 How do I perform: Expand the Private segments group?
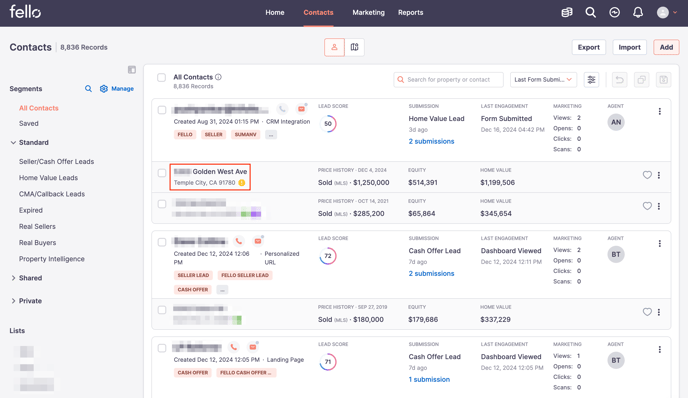13,301
